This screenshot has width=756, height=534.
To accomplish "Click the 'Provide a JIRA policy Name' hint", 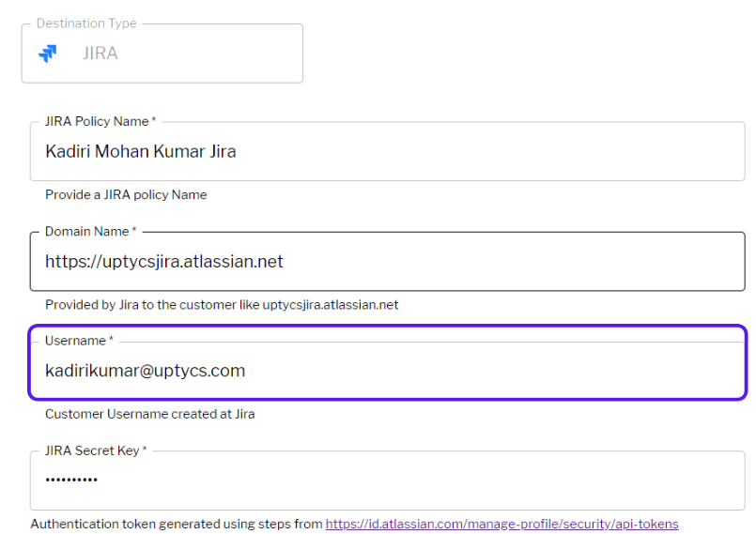I will pos(126,195).
